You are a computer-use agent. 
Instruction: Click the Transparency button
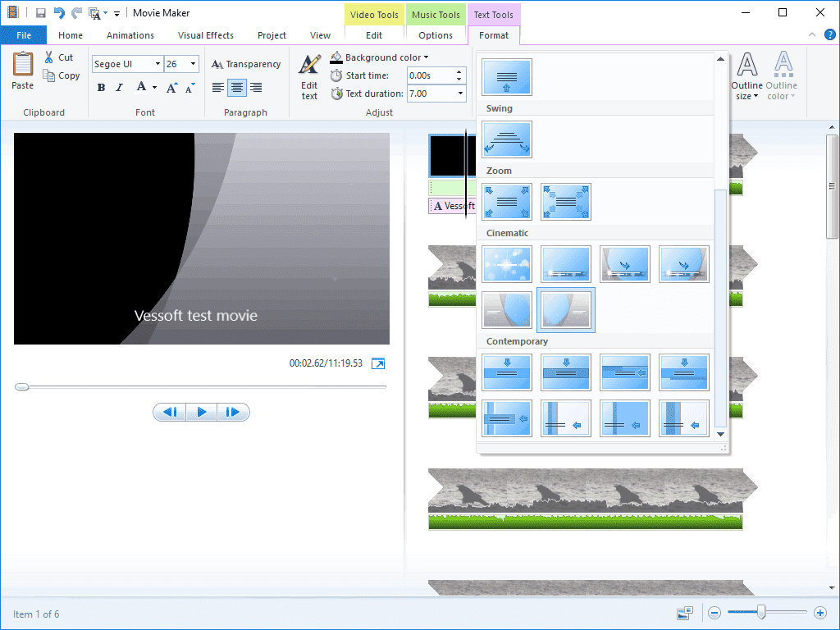246,64
